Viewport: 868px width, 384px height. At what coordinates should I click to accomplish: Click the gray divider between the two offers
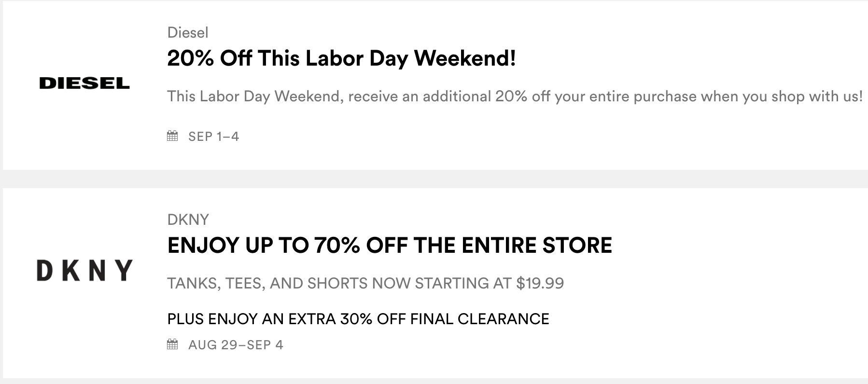(x=434, y=179)
